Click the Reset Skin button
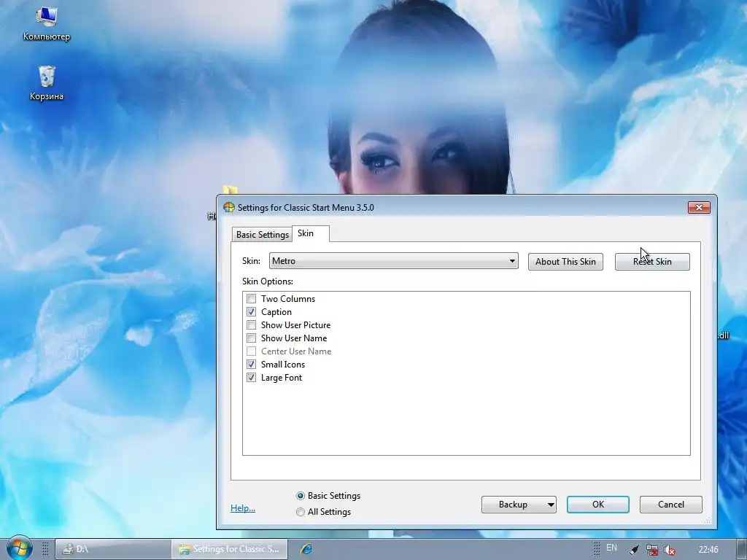The image size is (747, 560). pyautogui.click(x=652, y=262)
